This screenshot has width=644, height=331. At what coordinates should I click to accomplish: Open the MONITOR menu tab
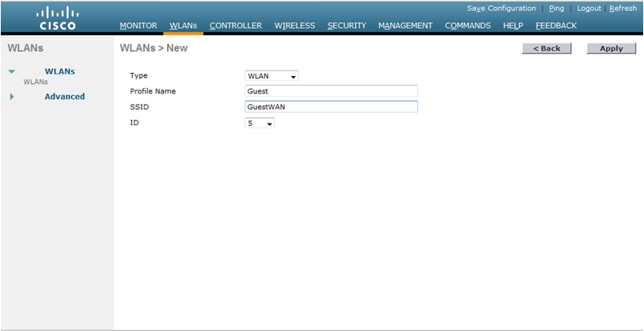[138, 25]
